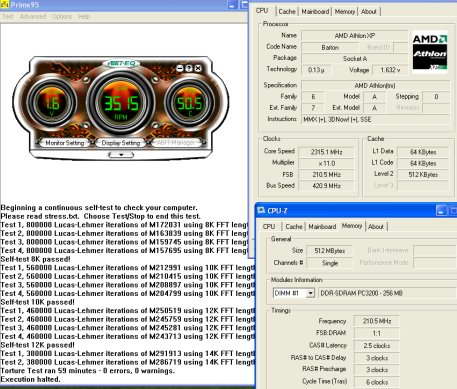This screenshot has width=457, height=389.
Task: Click the '1.632 v' voltage value
Action: pos(390,70)
